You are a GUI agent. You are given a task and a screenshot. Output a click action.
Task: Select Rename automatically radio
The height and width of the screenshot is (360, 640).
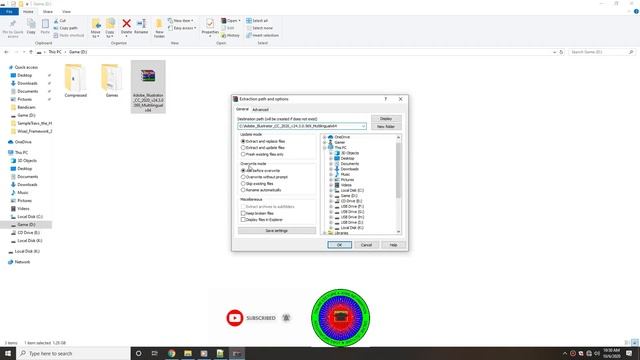243,190
